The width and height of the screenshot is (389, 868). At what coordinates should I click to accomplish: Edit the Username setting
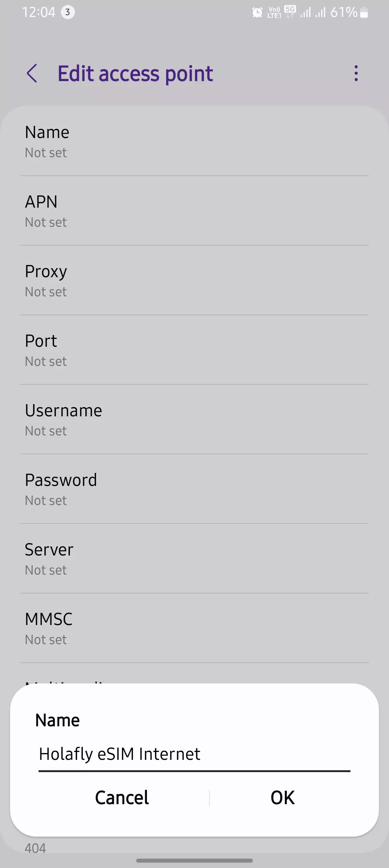194,420
